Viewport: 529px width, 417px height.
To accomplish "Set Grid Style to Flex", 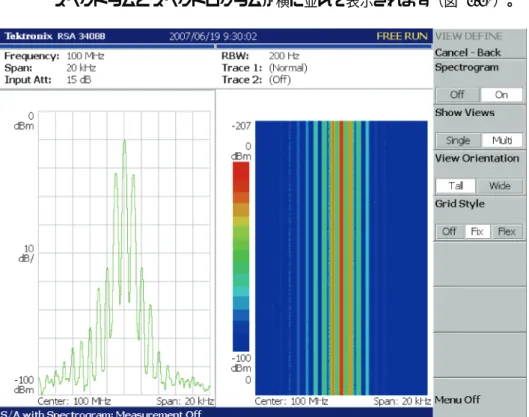I will (x=507, y=231).
